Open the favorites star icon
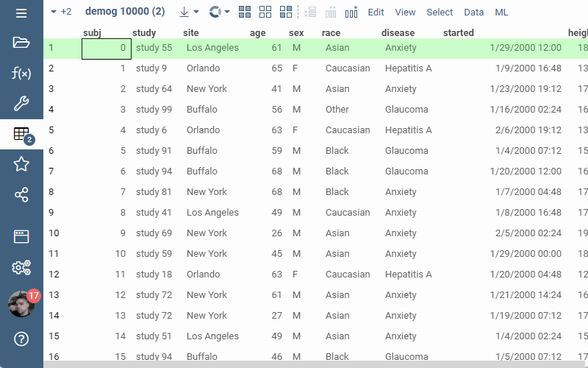This screenshot has height=368, width=588. point(21,164)
